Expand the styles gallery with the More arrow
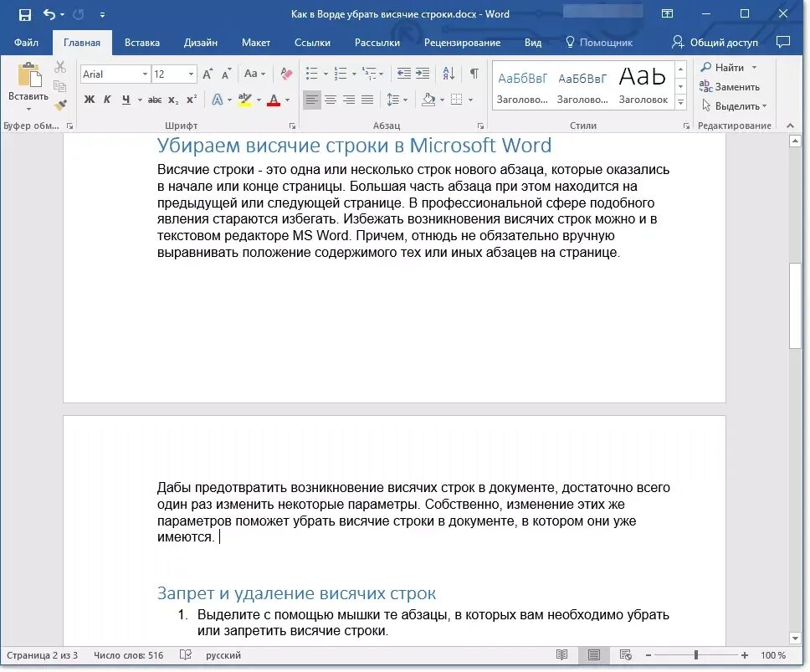Image resolution: width=810 pixels, height=672 pixels. point(681,102)
